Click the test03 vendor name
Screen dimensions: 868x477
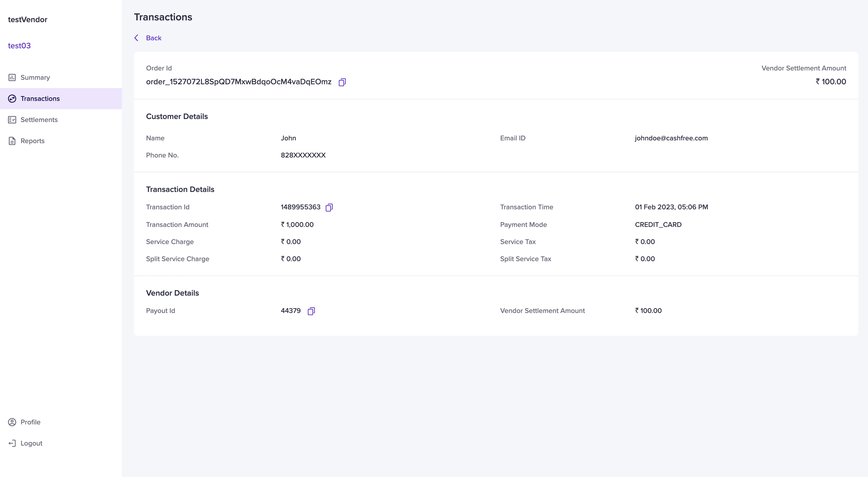[19, 46]
